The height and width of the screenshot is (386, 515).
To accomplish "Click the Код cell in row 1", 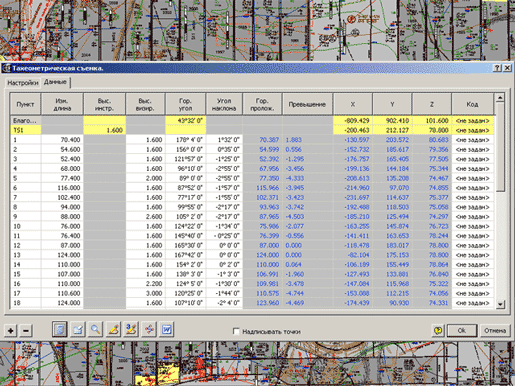I will tap(472, 140).
